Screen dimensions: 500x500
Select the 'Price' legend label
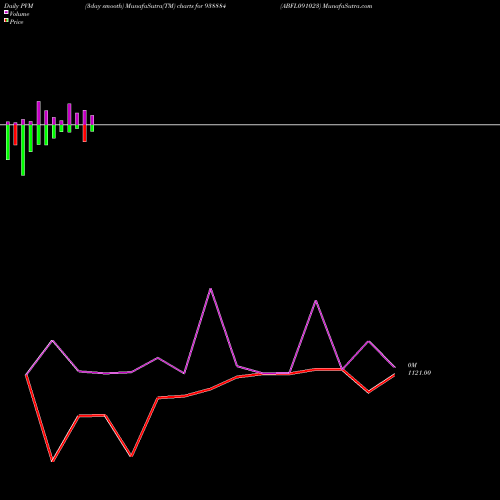click(x=16, y=22)
